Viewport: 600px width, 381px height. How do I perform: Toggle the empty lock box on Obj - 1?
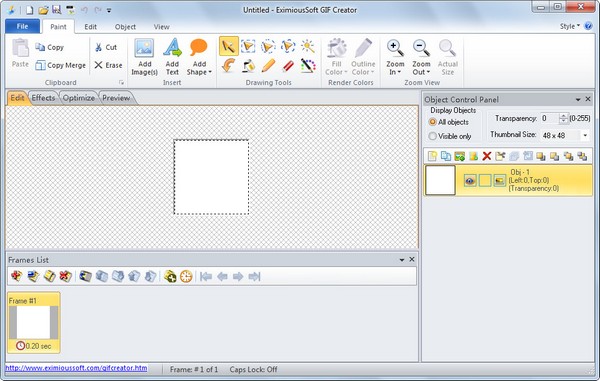tap(485, 181)
